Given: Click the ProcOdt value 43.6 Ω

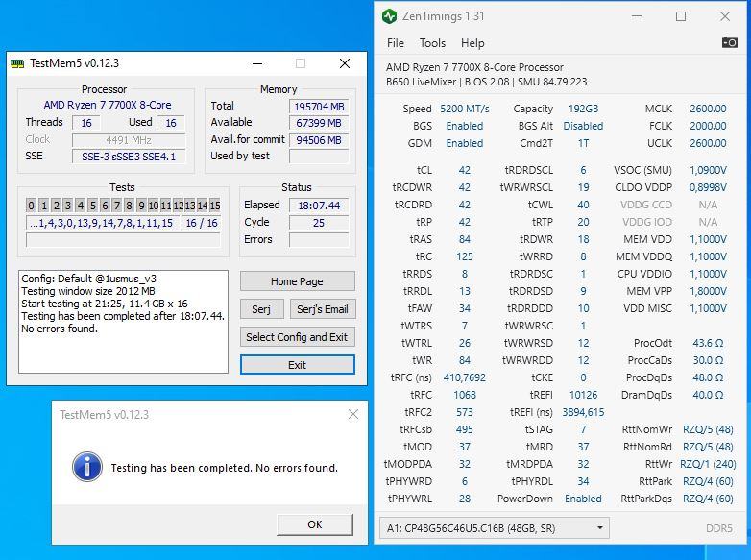Looking at the screenshot, I should pos(708,343).
